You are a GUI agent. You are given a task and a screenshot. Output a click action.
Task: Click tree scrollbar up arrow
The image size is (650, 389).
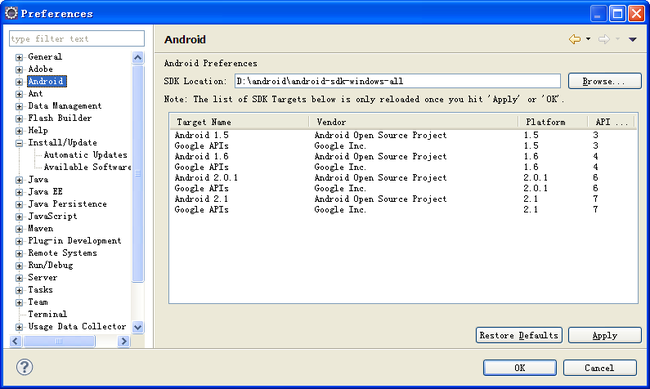coord(138,57)
